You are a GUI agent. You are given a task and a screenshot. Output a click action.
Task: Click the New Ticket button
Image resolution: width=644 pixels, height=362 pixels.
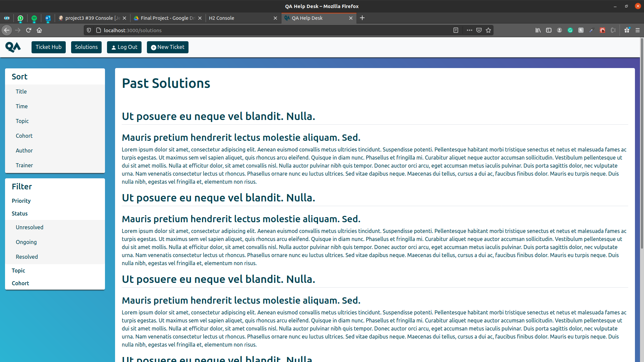pyautogui.click(x=167, y=47)
